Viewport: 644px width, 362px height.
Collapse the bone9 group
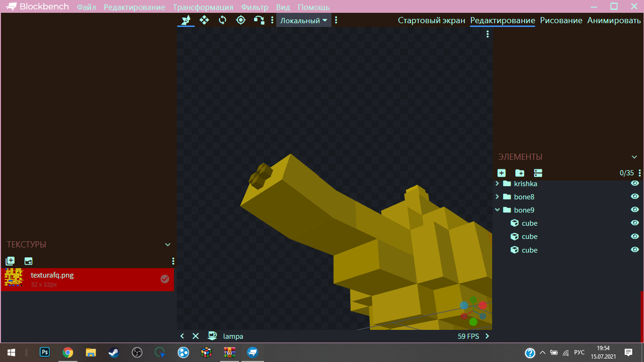pyautogui.click(x=498, y=210)
